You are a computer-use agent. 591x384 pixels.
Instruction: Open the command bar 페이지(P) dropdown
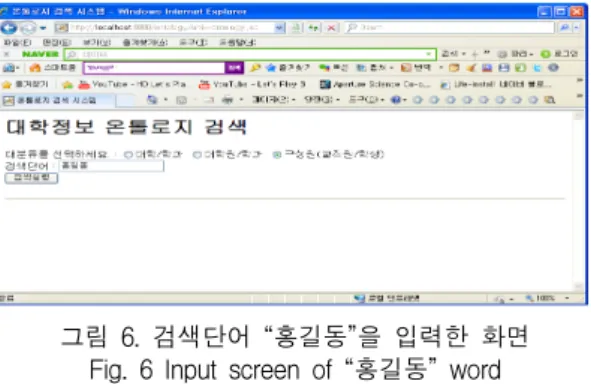(274, 100)
